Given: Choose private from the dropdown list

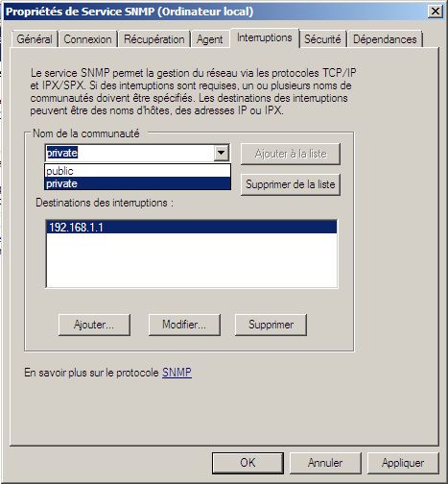Looking at the screenshot, I should 138,183.
